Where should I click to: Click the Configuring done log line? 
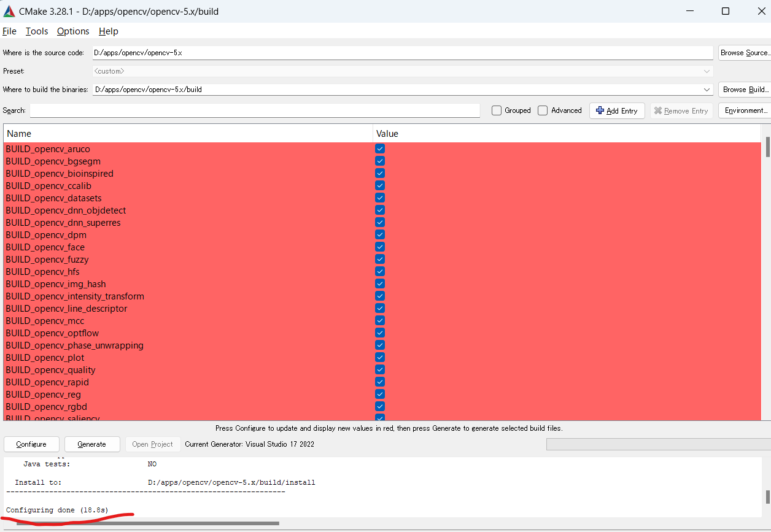[x=57, y=511]
